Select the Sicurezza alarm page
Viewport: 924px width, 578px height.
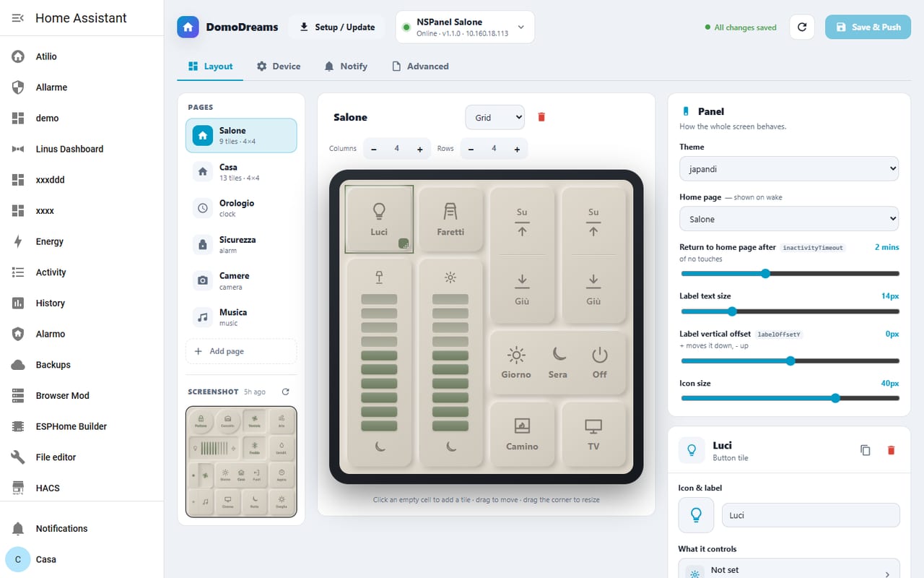tap(241, 244)
